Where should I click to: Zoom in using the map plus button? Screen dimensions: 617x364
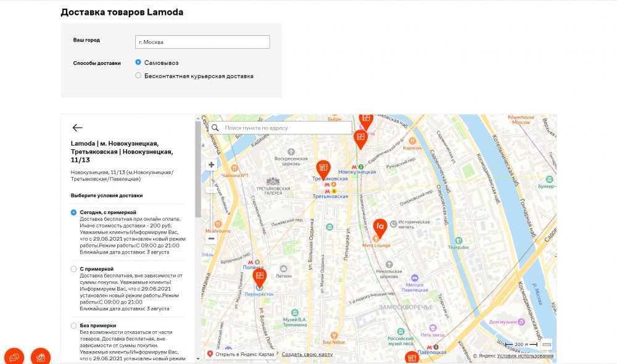[211, 164]
